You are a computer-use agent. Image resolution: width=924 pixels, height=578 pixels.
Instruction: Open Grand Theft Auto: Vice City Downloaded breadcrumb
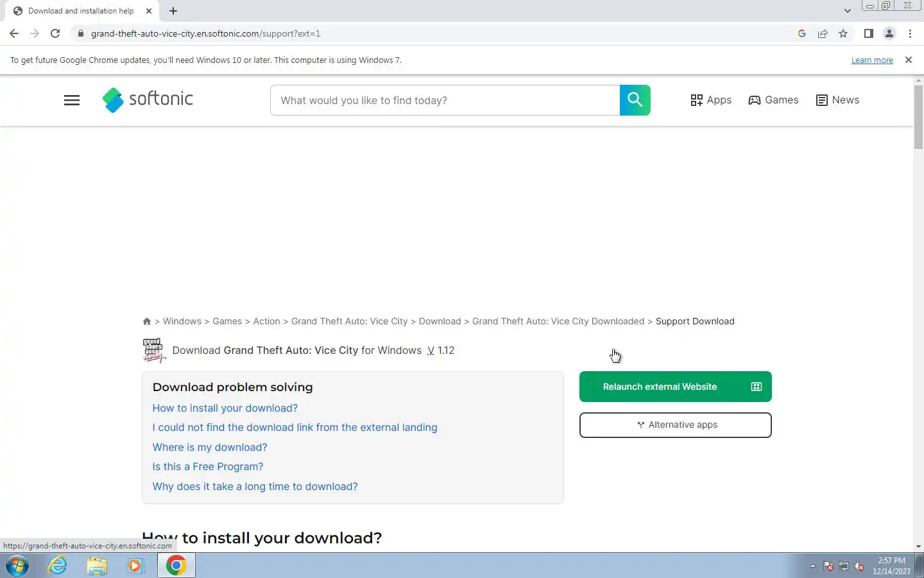click(558, 321)
